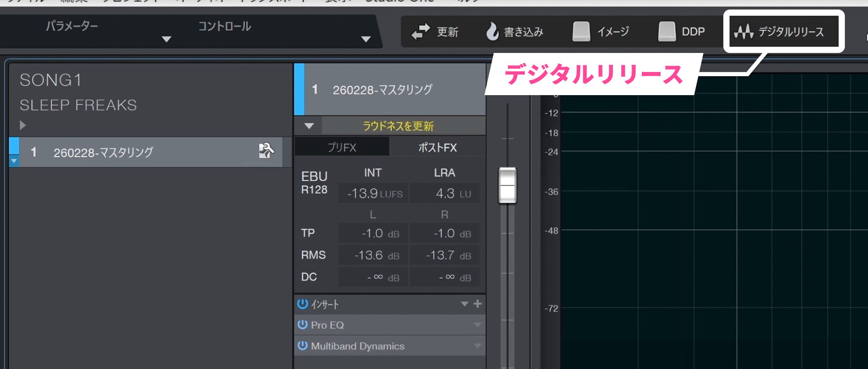The width and height of the screenshot is (868, 369).
Task: Switch to the ポストFX tab
Action: (x=437, y=147)
